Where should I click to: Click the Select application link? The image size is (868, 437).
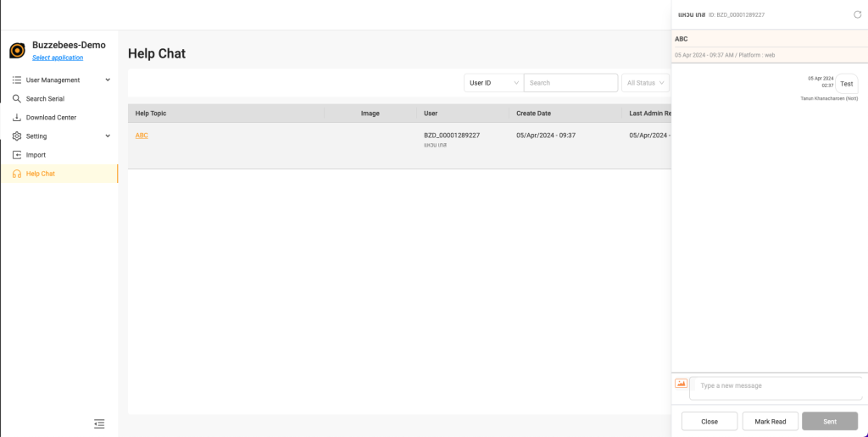point(58,58)
